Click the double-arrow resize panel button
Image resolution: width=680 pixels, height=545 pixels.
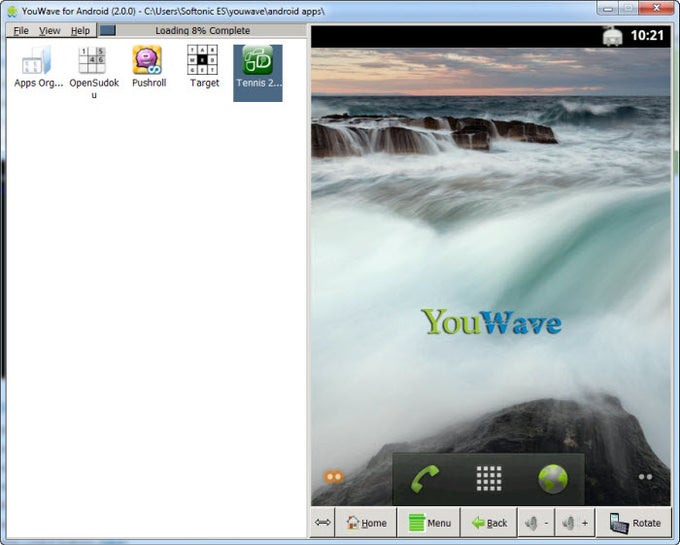323,522
